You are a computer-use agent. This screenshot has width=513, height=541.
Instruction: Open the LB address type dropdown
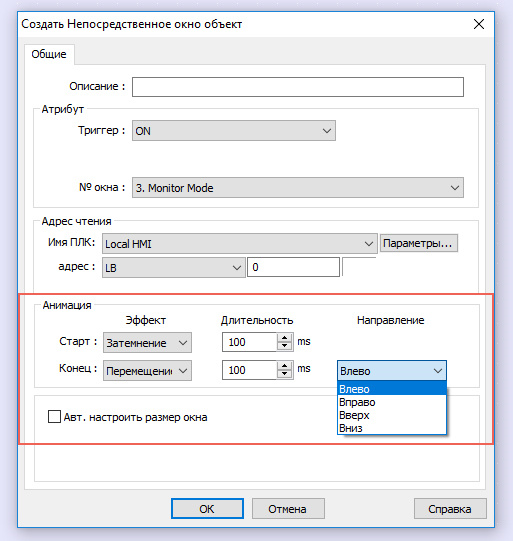(174, 267)
